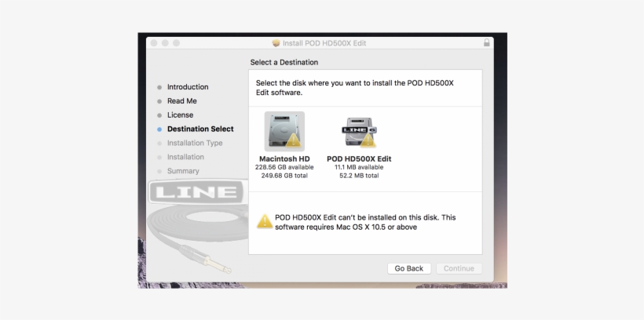Click the Go Back button

pos(409,268)
